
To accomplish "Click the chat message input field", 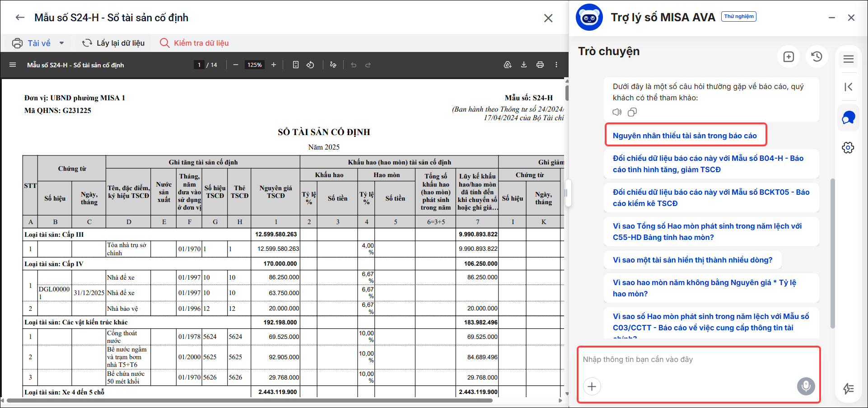I will pyautogui.click(x=699, y=360).
